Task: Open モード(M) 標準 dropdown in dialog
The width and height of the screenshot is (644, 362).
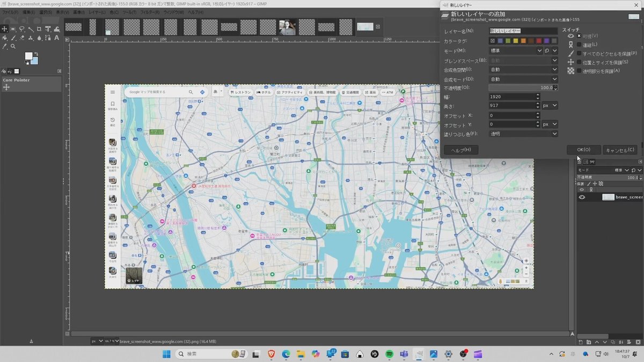Action: tap(516, 50)
